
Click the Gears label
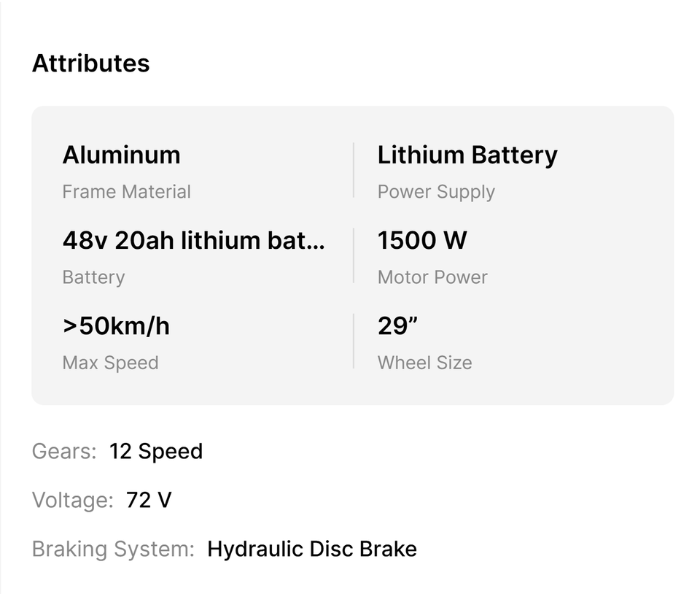(x=64, y=452)
